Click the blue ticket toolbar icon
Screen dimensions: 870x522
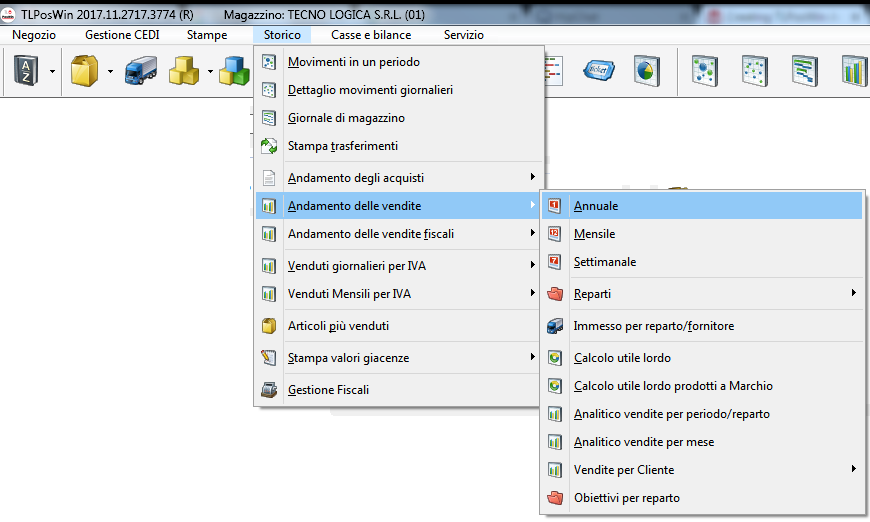pyautogui.click(x=600, y=71)
